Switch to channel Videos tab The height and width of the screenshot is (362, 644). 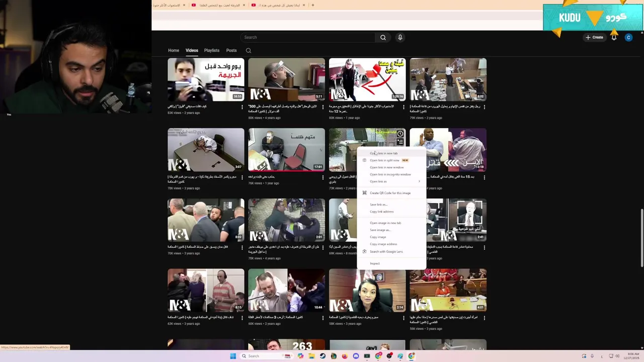192,50
